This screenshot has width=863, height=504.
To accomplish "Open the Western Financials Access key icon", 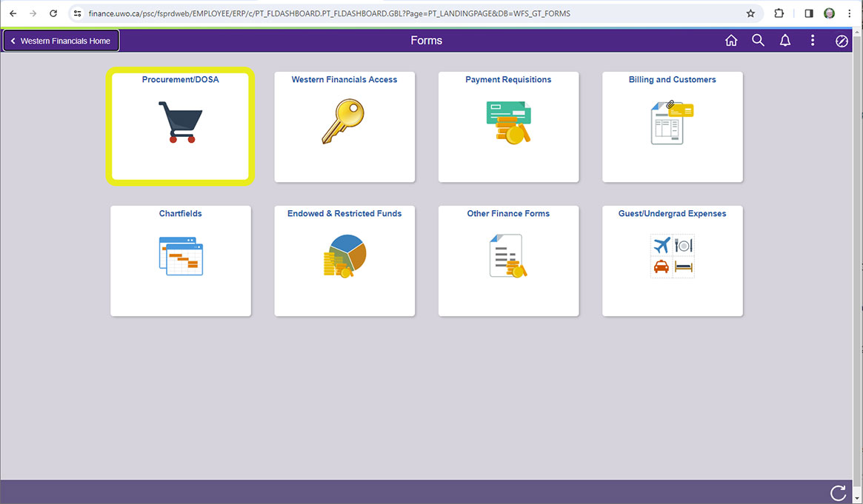I will pos(344,121).
